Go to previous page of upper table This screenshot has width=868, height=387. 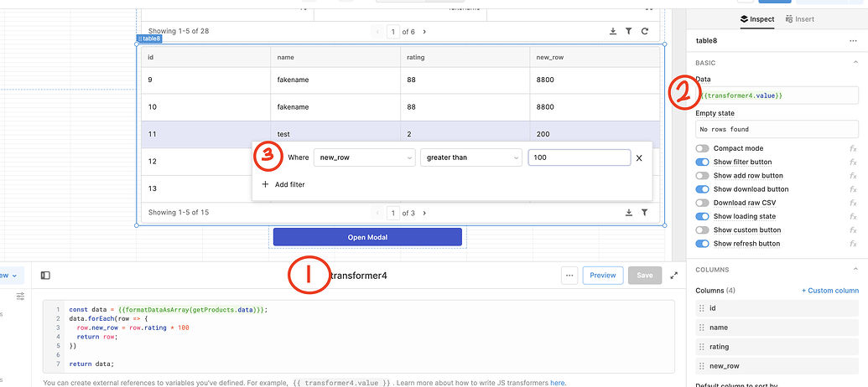(x=377, y=32)
